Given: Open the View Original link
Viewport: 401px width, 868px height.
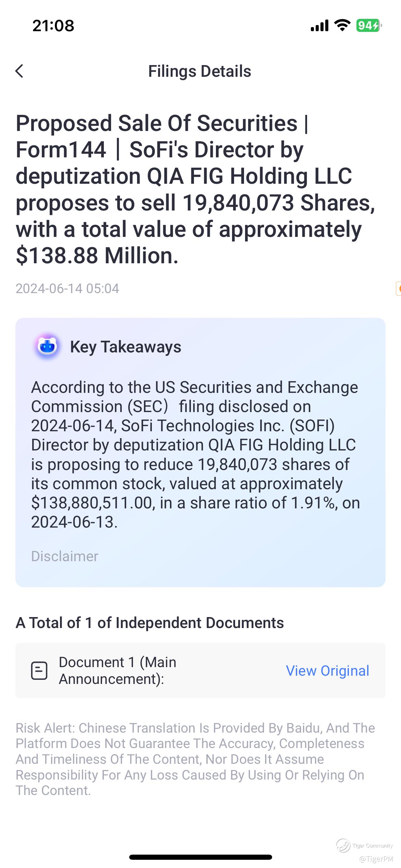Looking at the screenshot, I should click(327, 671).
